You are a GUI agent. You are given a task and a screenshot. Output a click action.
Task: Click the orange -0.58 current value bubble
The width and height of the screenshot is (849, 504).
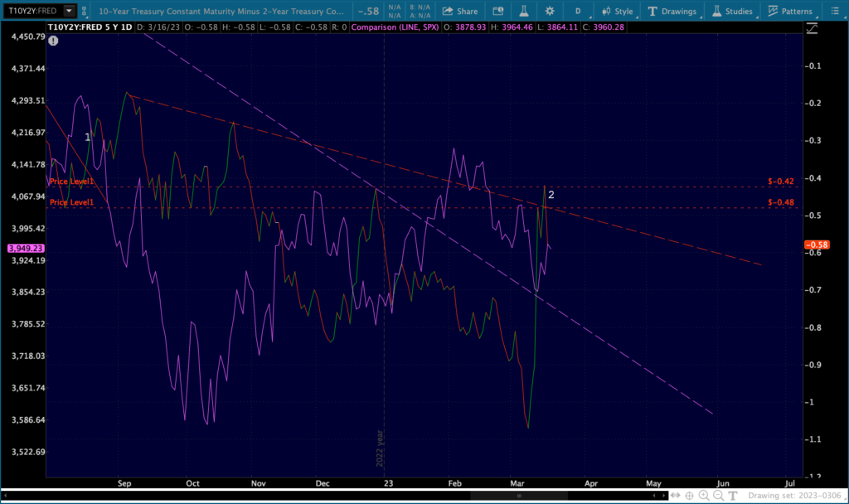point(817,245)
